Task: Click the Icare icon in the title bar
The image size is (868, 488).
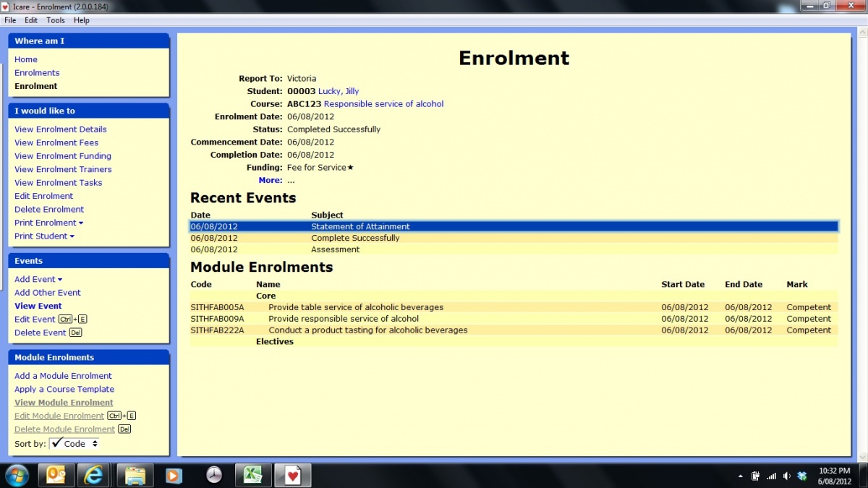Action: [6, 6]
